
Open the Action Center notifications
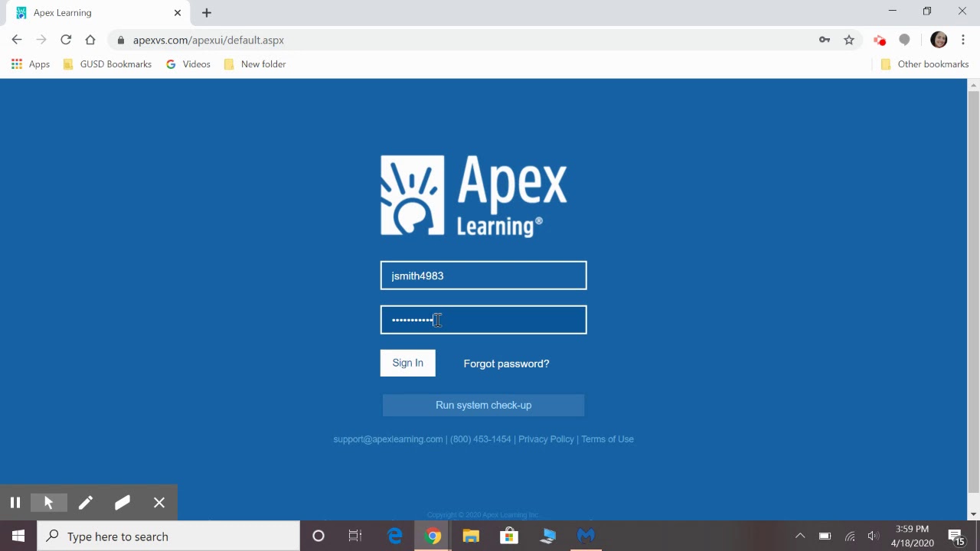click(x=957, y=536)
